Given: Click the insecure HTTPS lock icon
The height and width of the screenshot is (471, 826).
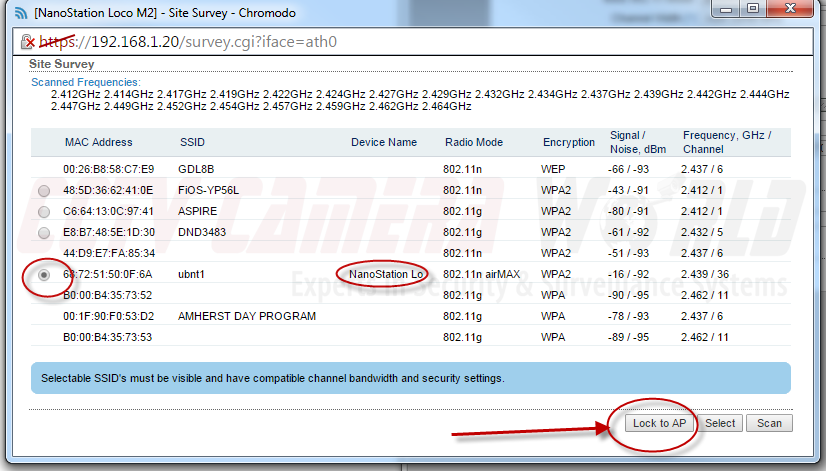Looking at the screenshot, I should 27,42.
